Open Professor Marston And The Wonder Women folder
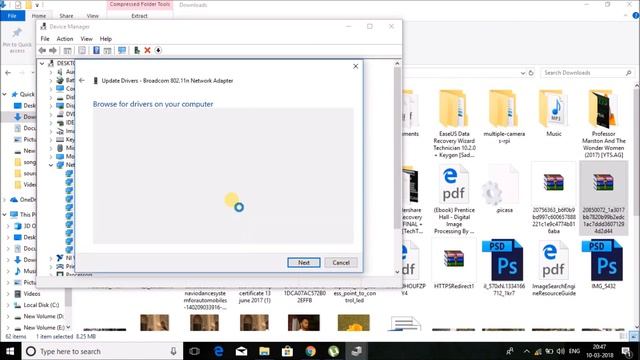Viewport: 640px width, 360px height. tap(603, 124)
